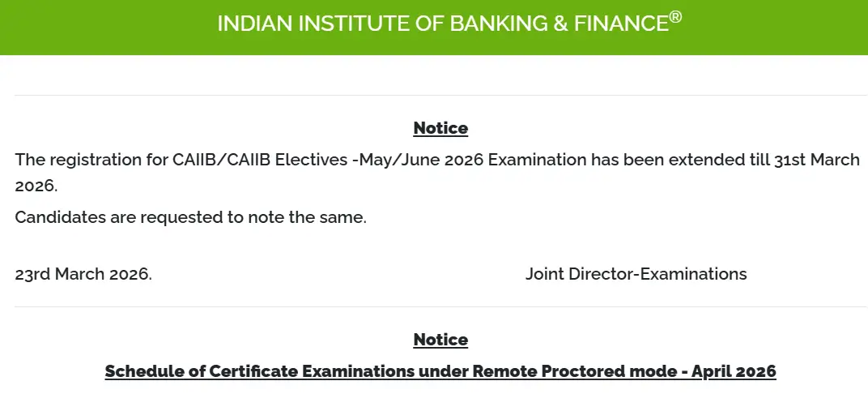Click the '23rd March 2026.' date text
Screen dimensions: 868x411
point(83,274)
